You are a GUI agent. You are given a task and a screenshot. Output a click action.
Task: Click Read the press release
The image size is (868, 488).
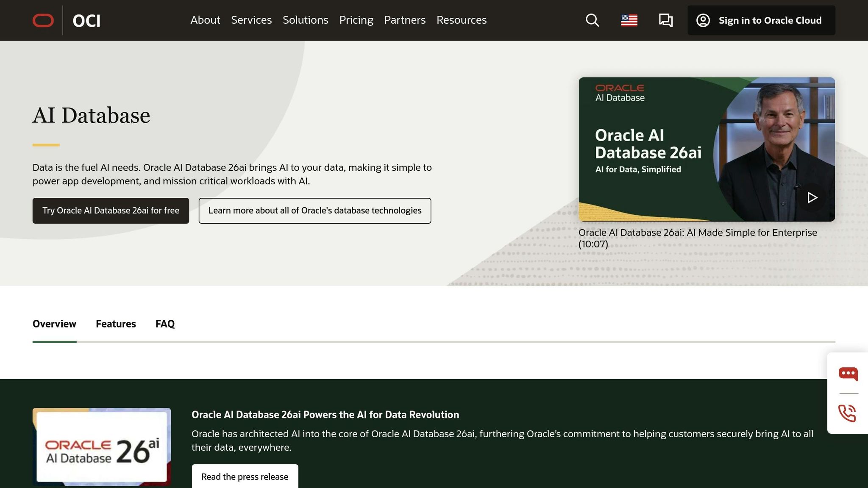(x=245, y=476)
